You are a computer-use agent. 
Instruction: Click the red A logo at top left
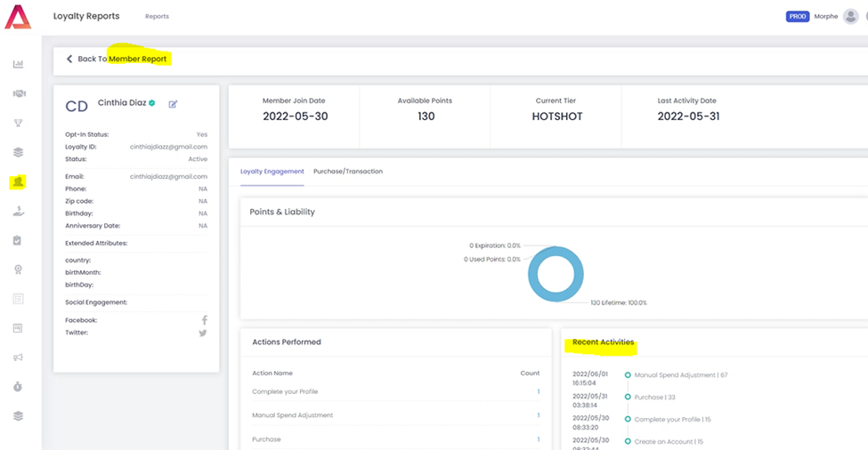pyautogui.click(x=18, y=17)
